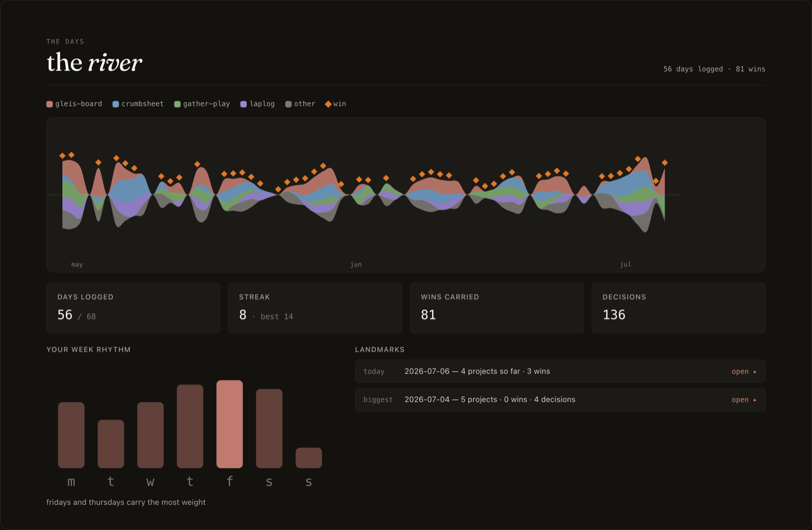Click the 'the river' page title
This screenshot has width=812, height=530.
tap(94, 62)
